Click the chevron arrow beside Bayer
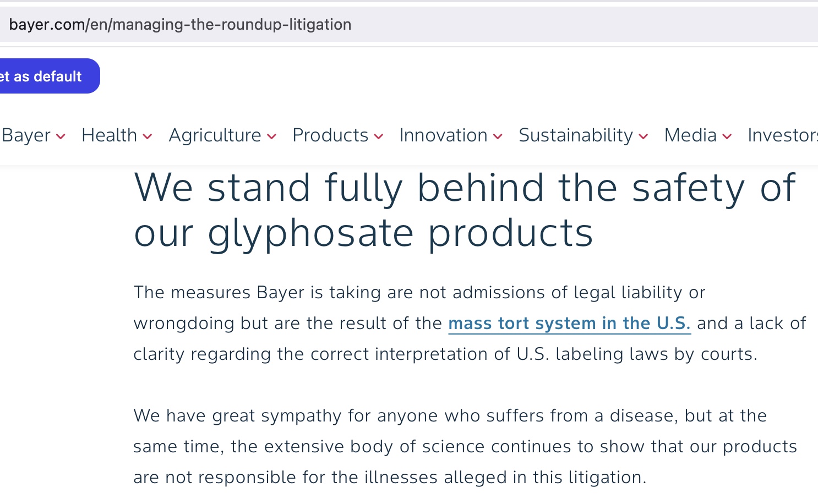Screen dimensions: 818x504 61,136
